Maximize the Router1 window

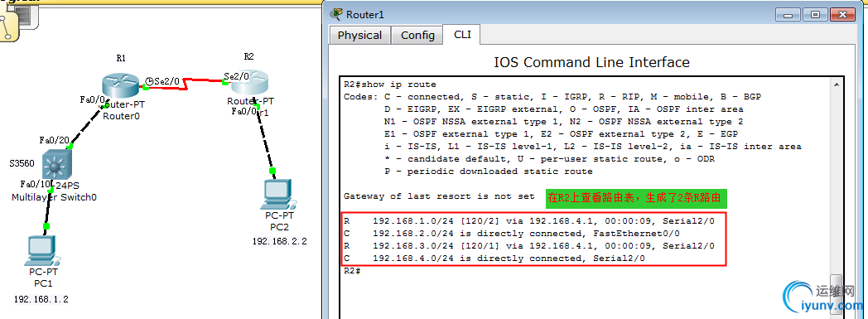(x=815, y=15)
